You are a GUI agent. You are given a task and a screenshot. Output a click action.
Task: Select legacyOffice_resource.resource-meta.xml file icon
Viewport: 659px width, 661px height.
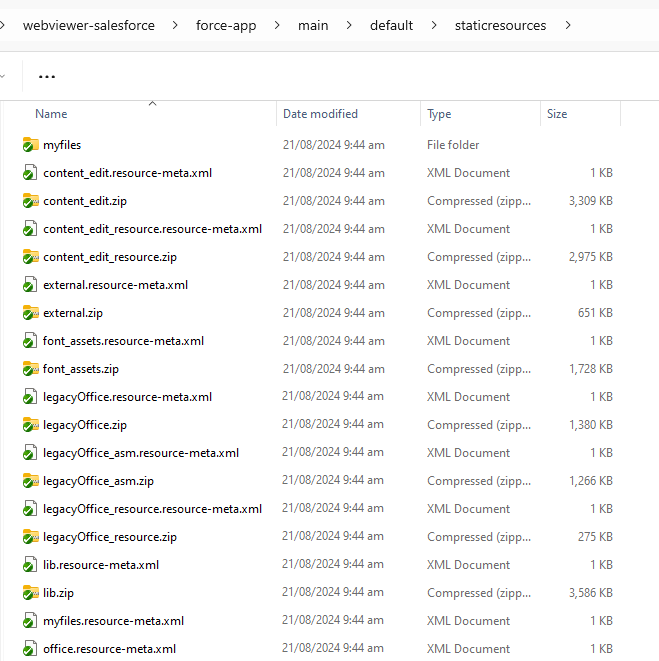click(30, 509)
